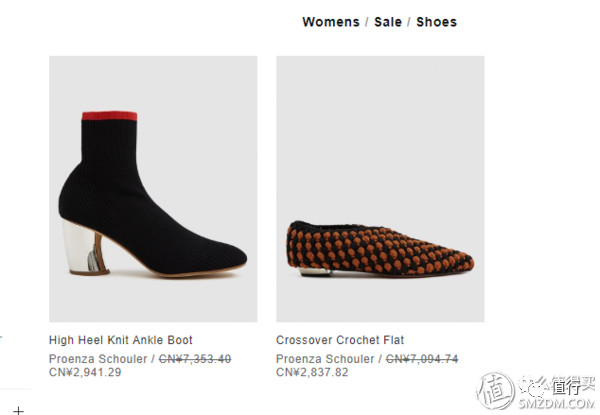Click the plus icon at bottom-left corner
The image size is (600, 415).
pyautogui.click(x=18, y=410)
